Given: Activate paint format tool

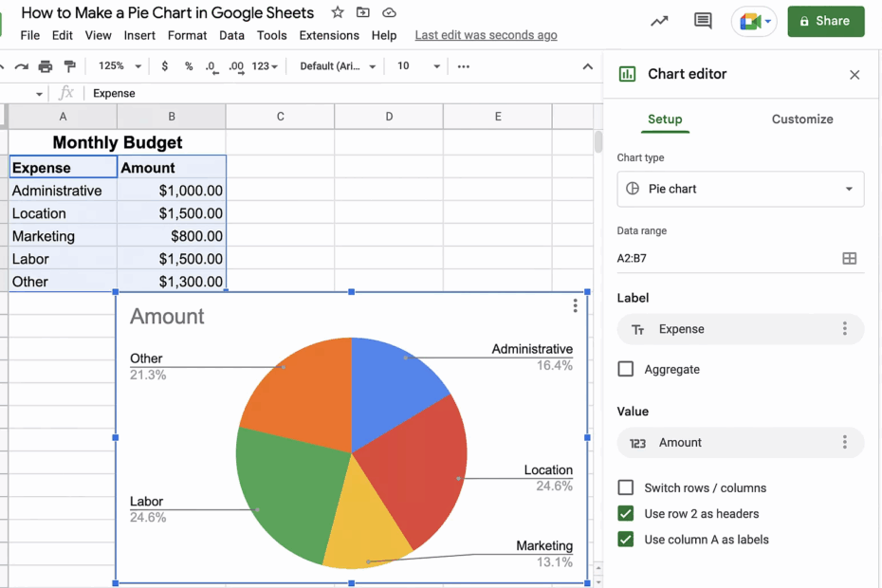Looking at the screenshot, I should pos(70,66).
